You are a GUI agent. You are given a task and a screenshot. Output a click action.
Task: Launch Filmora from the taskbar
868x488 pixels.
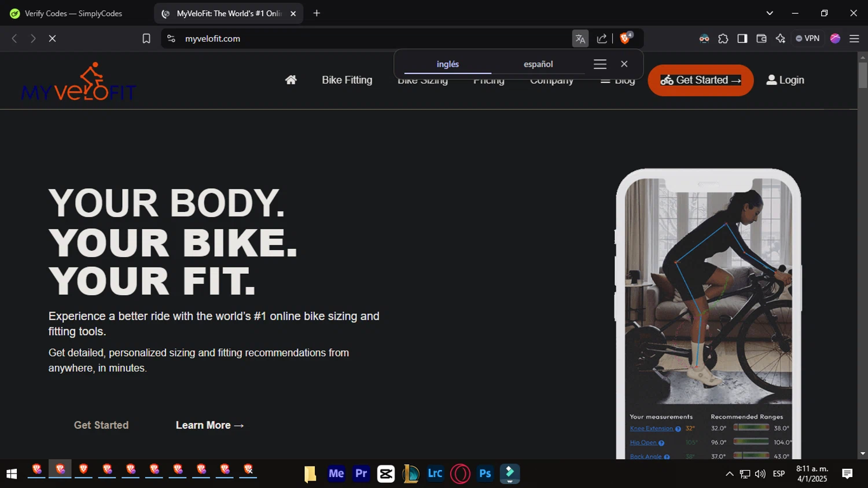(x=510, y=474)
